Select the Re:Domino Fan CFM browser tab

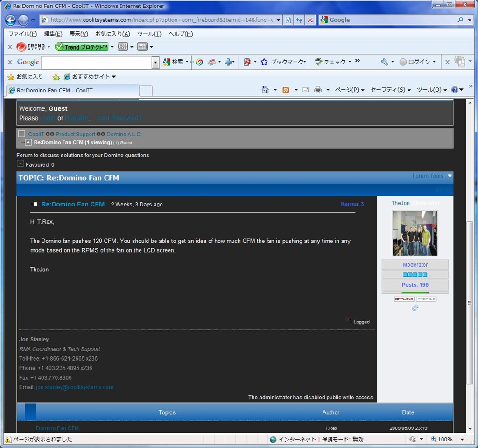click(x=72, y=90)
